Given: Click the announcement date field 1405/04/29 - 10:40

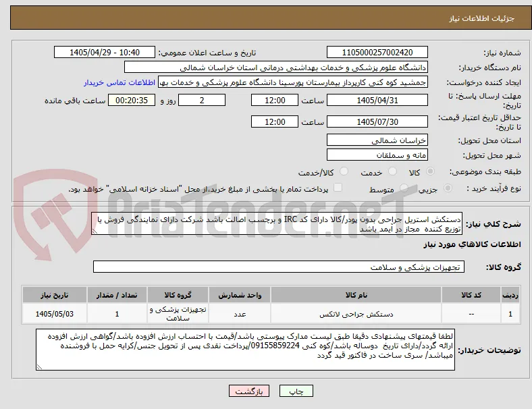Looking at the screenshot, I should coord(105,52).
